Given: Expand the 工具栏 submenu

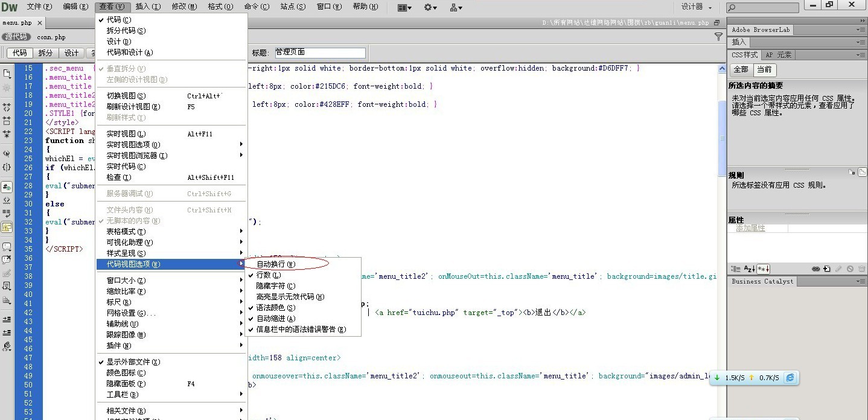Looking at the screenshot, I should (x=123, y=395).
